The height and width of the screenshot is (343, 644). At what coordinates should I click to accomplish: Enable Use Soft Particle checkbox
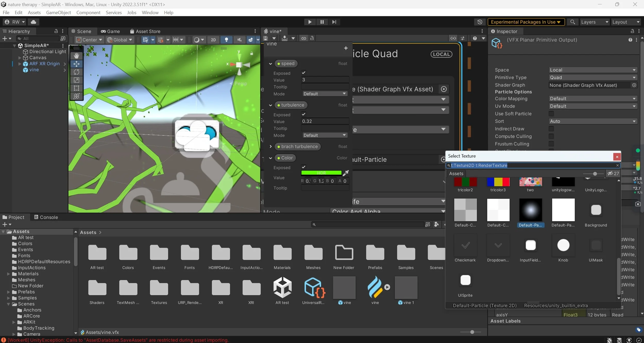[551, 114]
